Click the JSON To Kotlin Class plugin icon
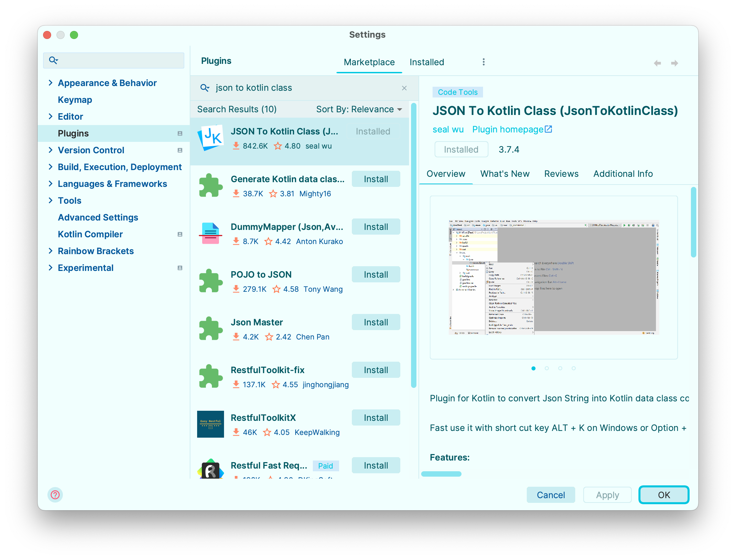The image size is (736, 560). [211, 138]
